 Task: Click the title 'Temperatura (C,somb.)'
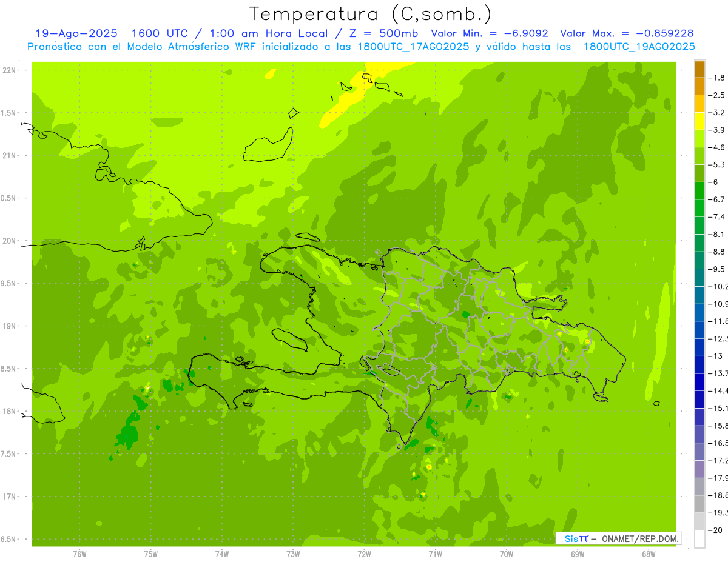[x=371, y=14]
